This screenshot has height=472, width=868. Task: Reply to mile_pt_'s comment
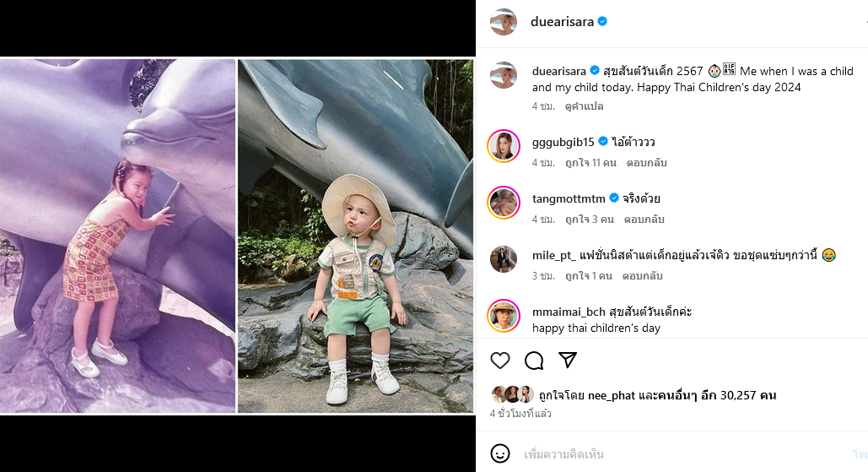pyautogui.click(x=642, y=276)
